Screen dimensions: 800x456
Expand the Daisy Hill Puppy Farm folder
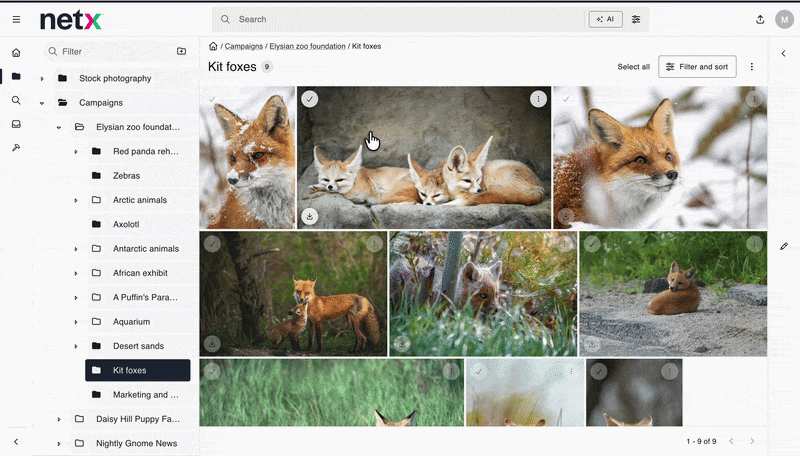click(x=59, y=419)
